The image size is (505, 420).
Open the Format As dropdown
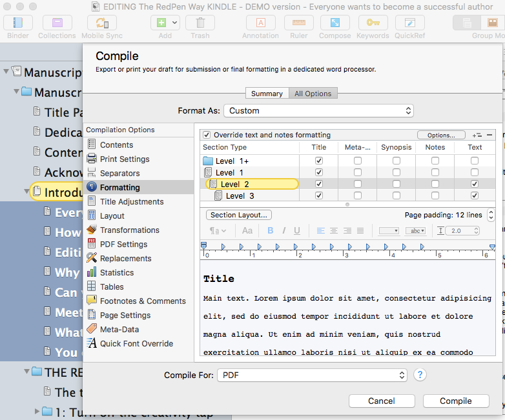(318, 111)
